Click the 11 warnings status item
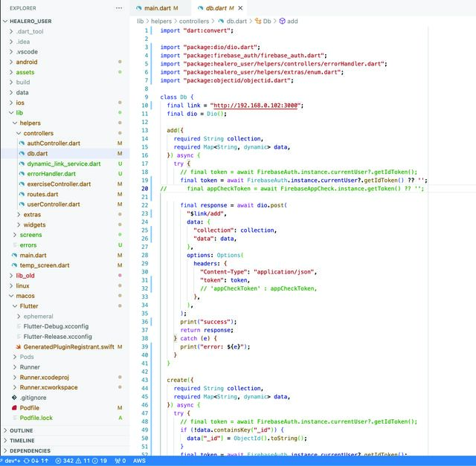This screenshot has height=466, width=476. pos(83,461)
